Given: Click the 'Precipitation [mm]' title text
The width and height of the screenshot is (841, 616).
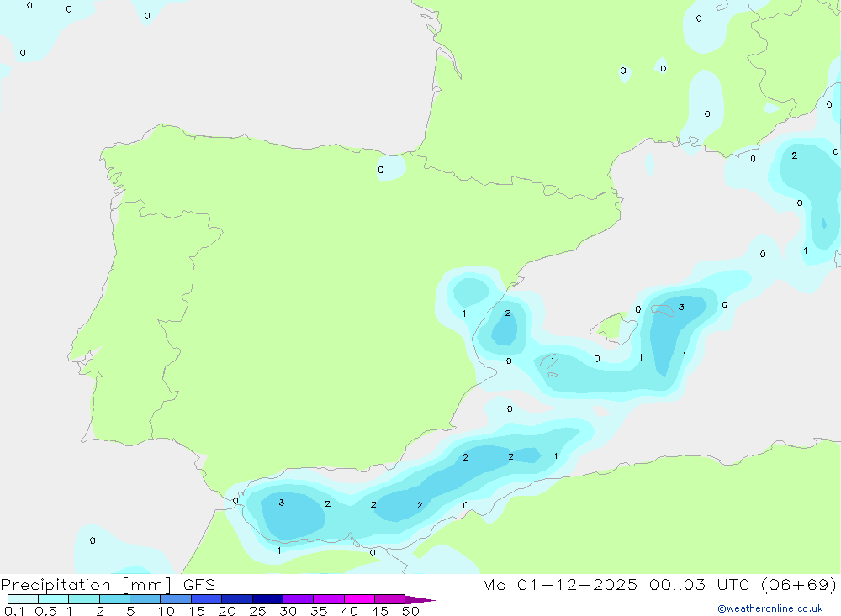Looking at the screenshot, I should (86, 585).
